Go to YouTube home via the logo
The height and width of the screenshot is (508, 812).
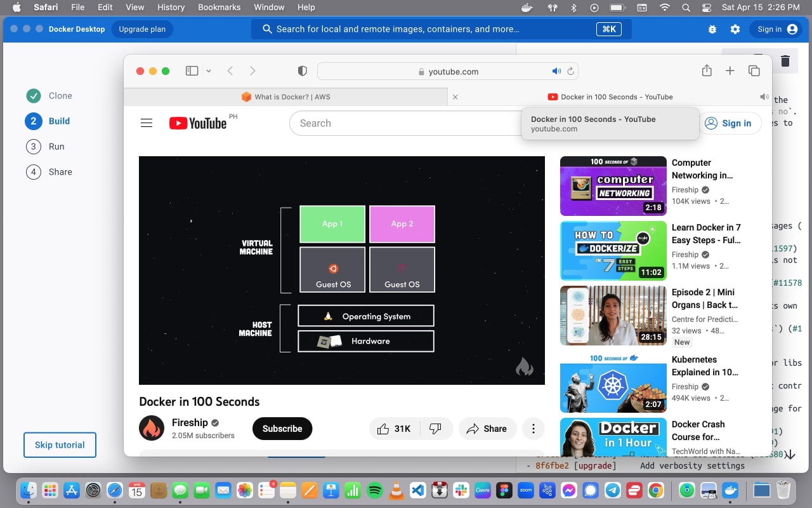coord(197,123)
